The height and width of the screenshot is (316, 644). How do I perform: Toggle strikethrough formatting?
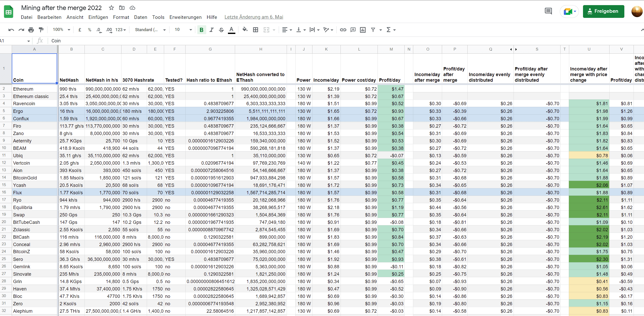[221, 30]
